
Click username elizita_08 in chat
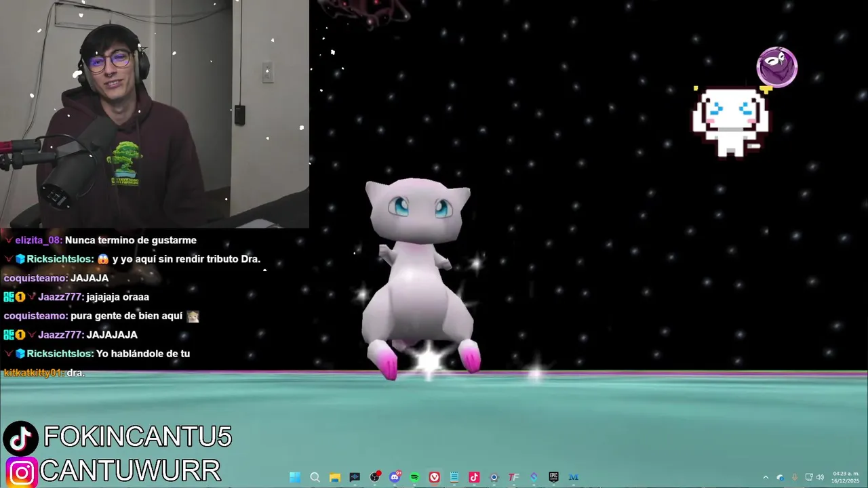coord(39,240)
